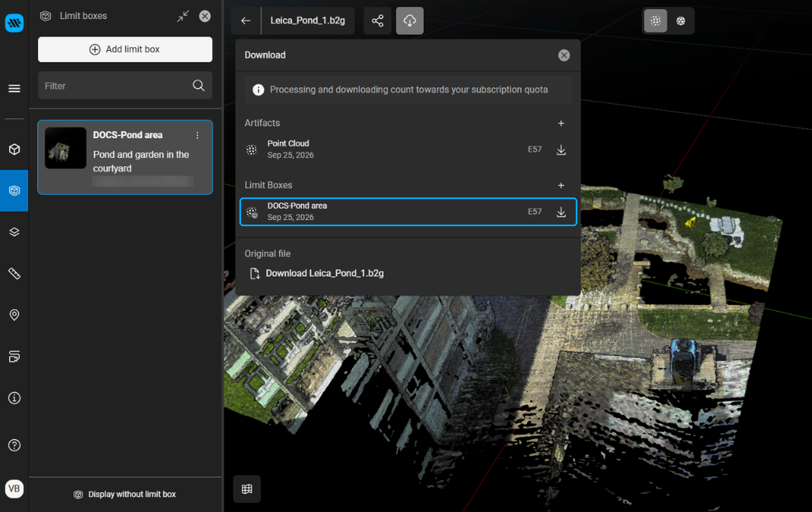Close the Limit boxes panel

click(205, 16)
